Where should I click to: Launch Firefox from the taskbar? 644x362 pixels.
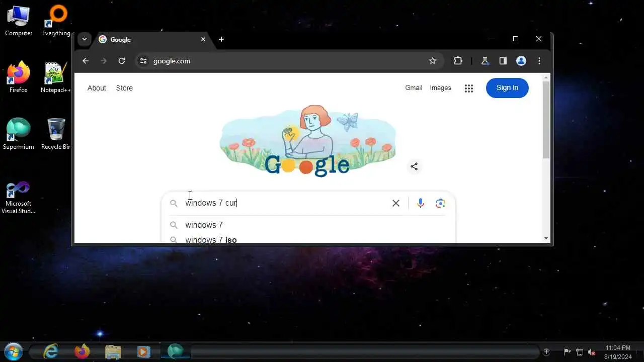click(82, 351)
